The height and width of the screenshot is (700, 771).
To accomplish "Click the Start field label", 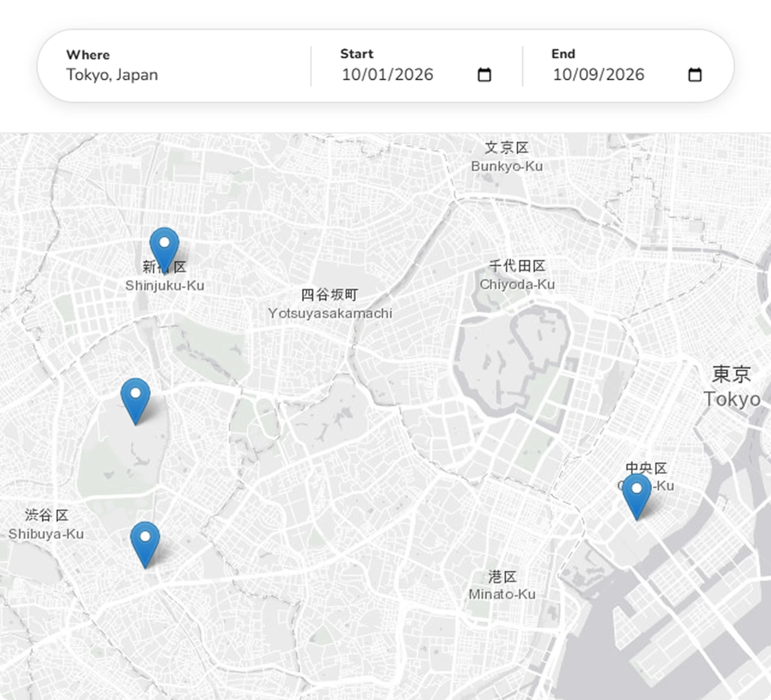I will click(x=357, y=54).
